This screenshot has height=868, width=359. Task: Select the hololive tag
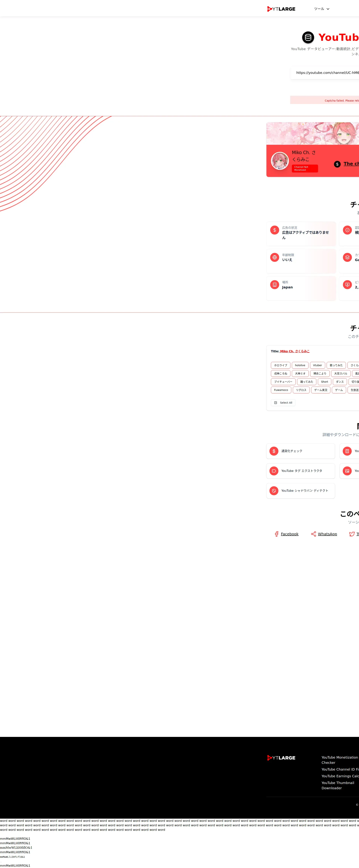(300, 365)
